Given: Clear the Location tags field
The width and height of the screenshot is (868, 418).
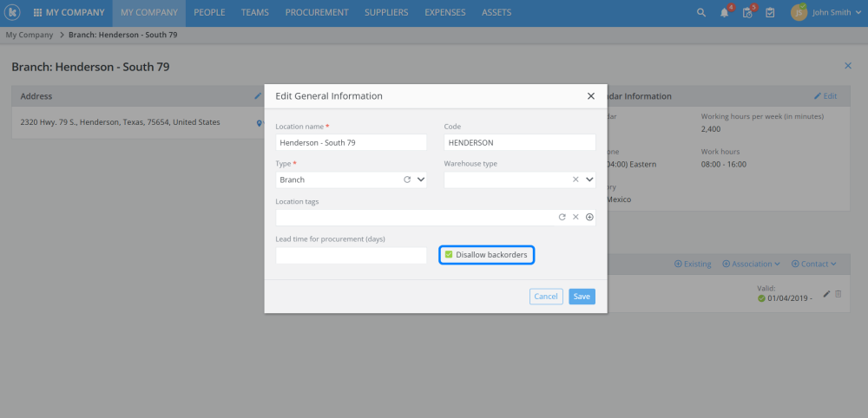Looking at the screenshot, I should coord(575,217).
